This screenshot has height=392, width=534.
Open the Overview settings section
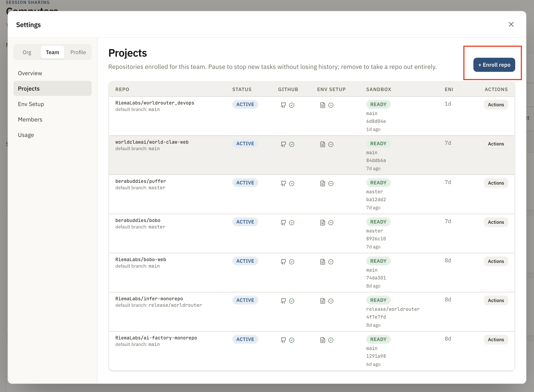coord(52,73)
